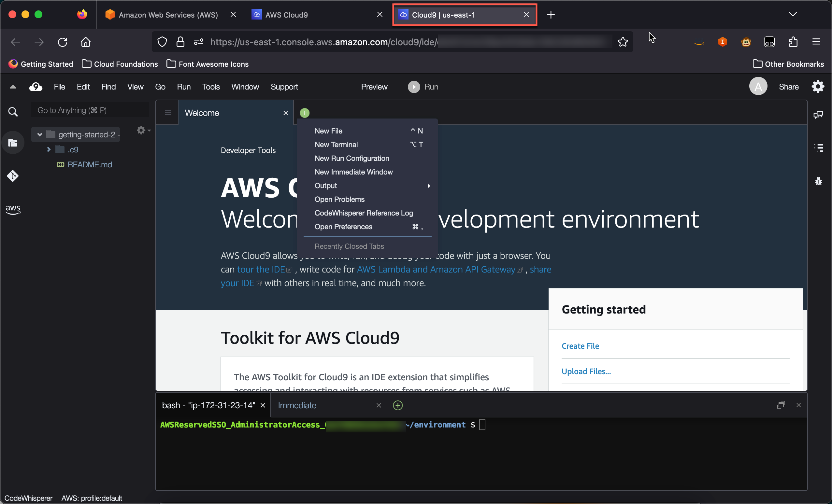Open the Amazon extension icon

(699, 42)
